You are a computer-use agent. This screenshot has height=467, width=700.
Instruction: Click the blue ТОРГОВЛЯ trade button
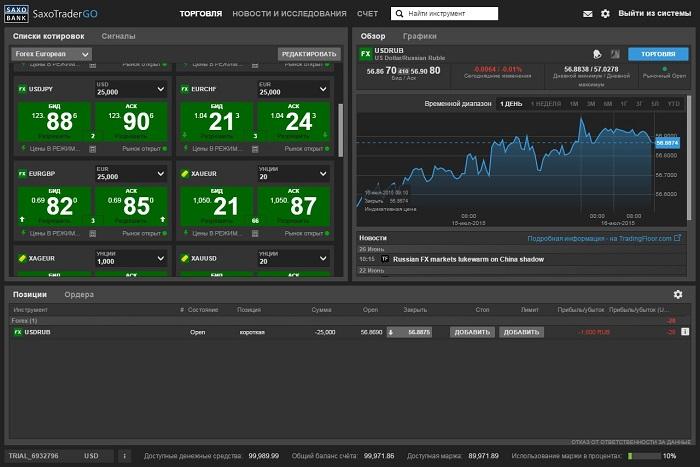pos(658,54)
